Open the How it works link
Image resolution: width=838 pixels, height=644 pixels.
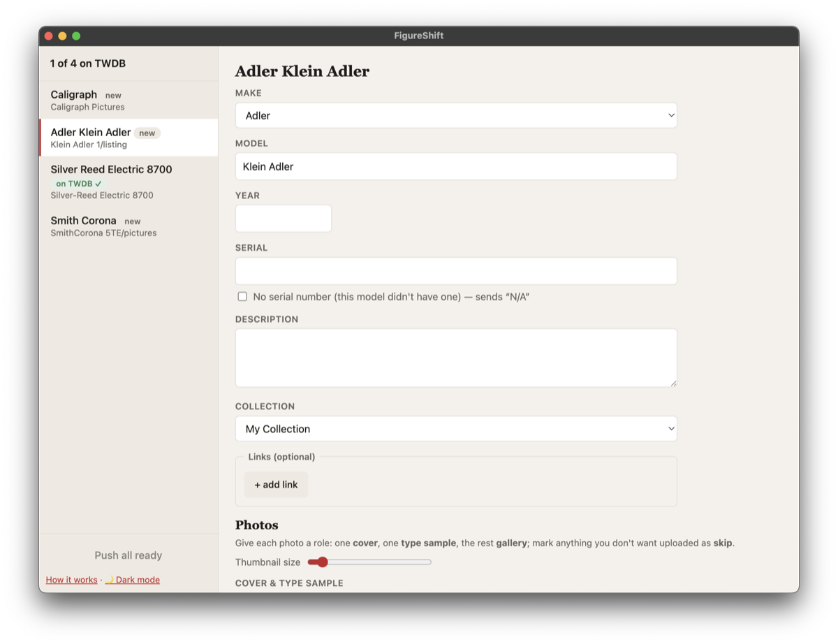point(72,580)
